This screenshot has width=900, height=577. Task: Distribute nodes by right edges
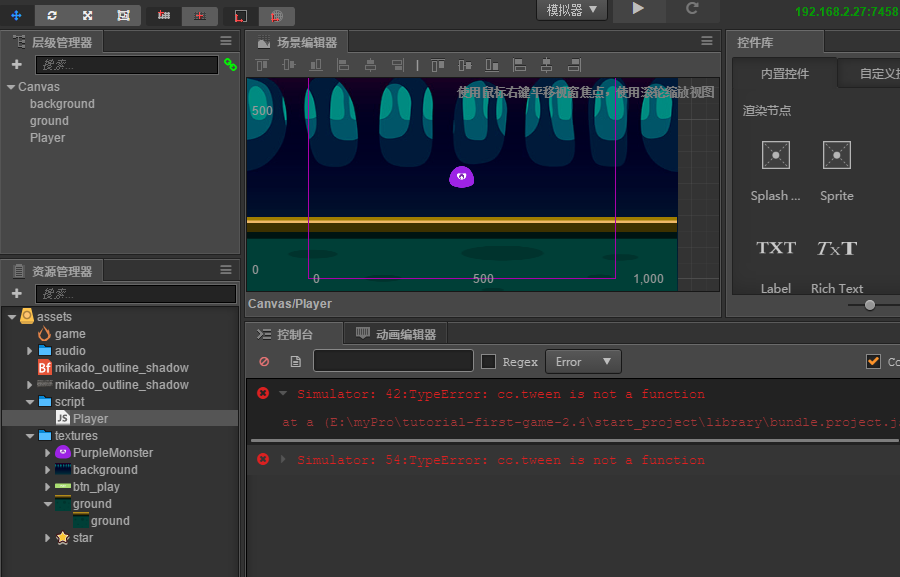click(x=574, y=65)
